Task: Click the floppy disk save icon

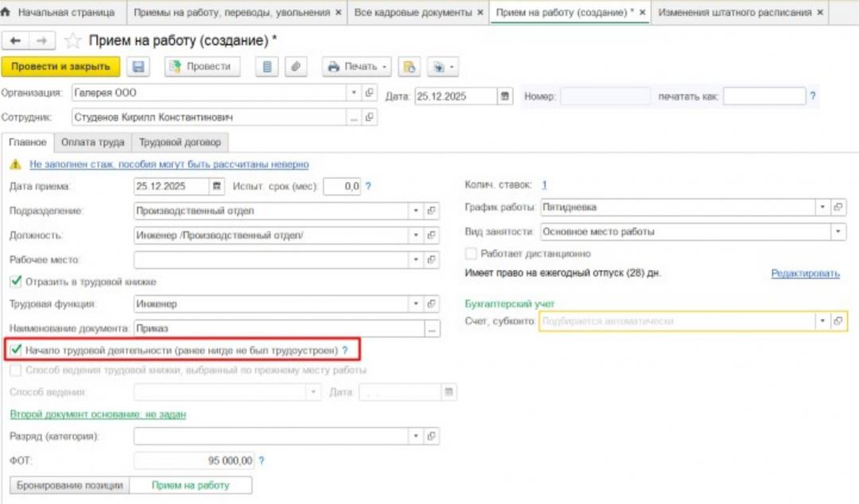Action: 138,67
